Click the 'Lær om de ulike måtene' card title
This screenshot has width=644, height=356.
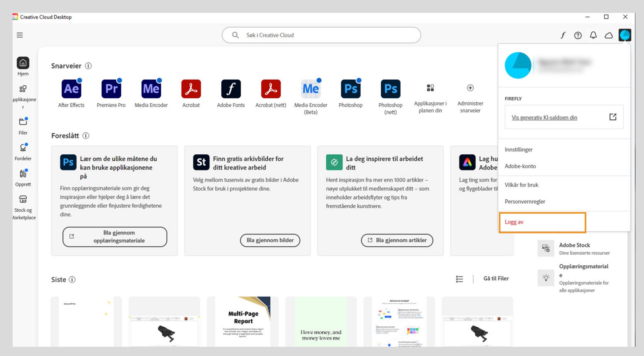(118, 167)
